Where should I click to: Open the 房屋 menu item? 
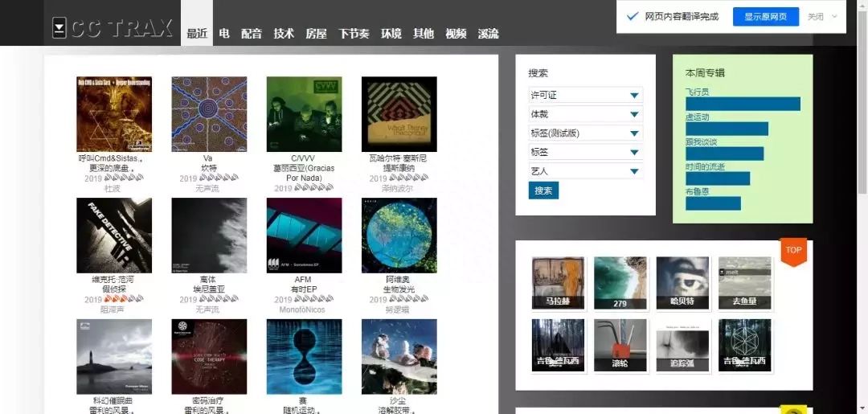[x=316, y=33]
